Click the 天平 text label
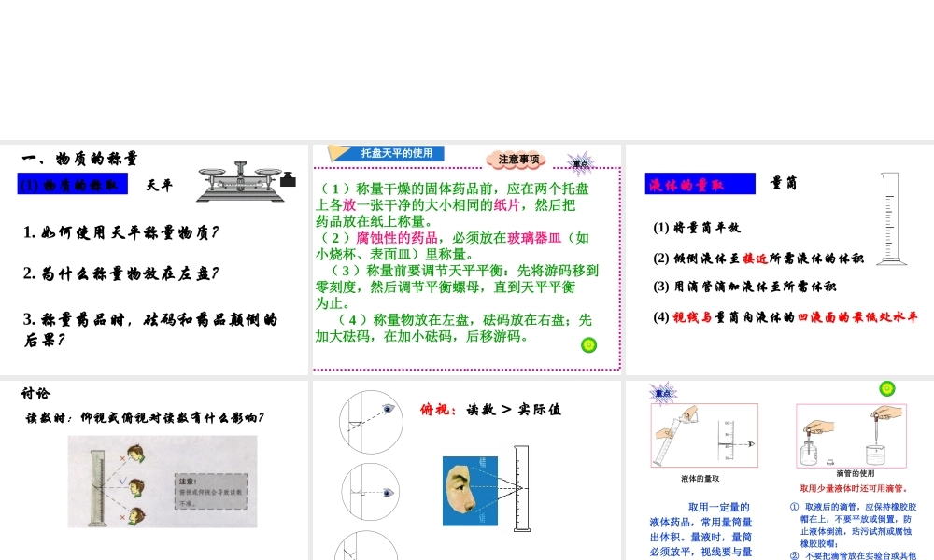The image size is (934, 560). point(159,185)
